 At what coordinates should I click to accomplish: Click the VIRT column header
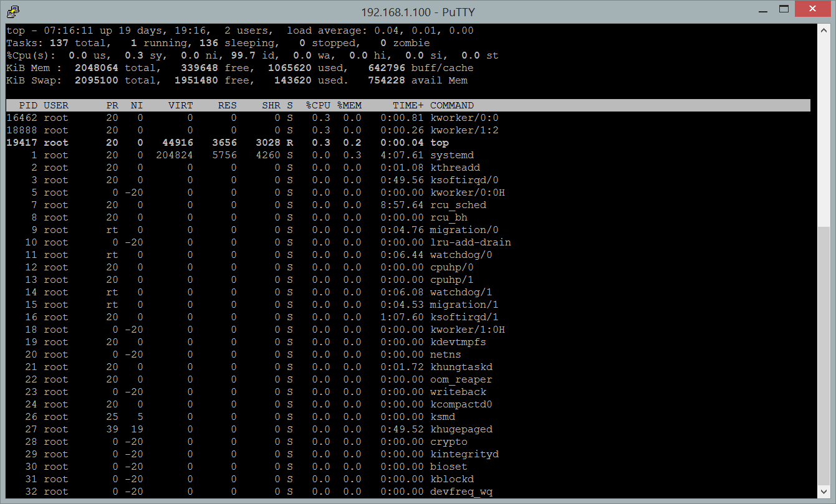point(181,105)
